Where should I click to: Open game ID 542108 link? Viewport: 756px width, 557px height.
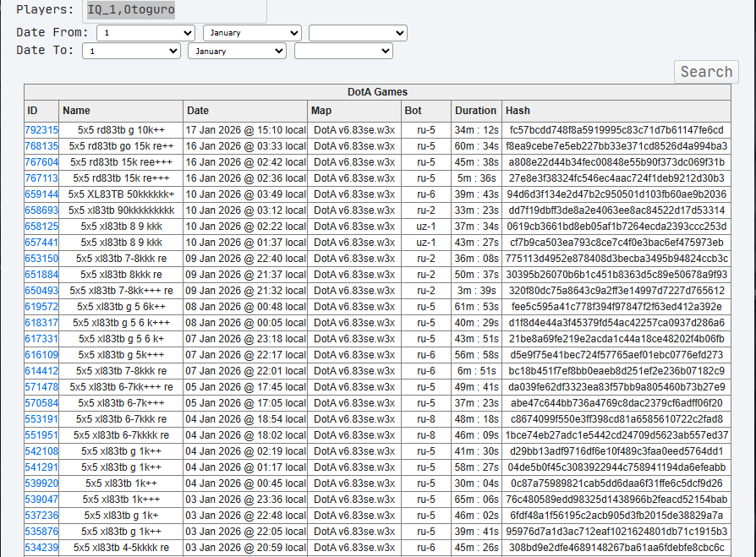[41, 451]
